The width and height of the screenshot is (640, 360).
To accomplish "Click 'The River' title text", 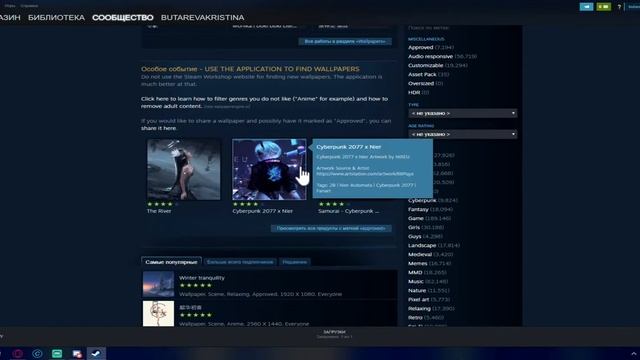I will tap(159, 211).
